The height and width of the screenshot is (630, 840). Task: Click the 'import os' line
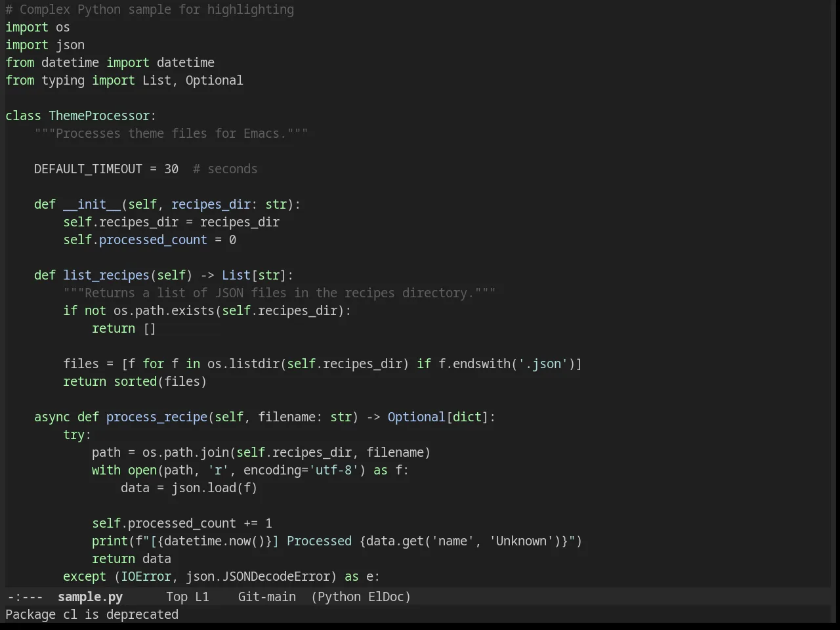[37, 28]
